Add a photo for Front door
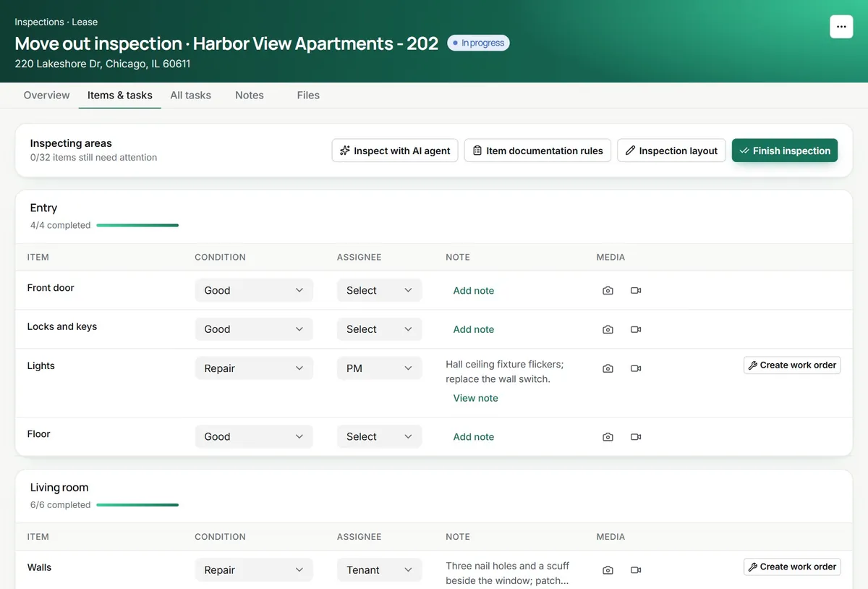This screenshot has width=868, height=589. 608,290
